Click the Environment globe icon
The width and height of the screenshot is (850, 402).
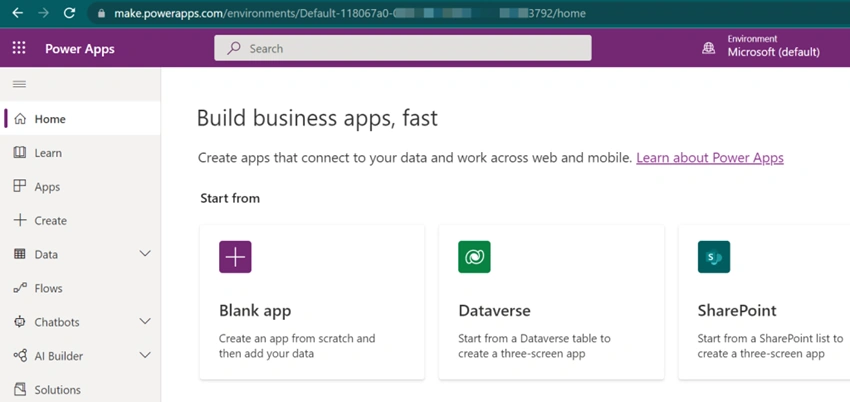[709, 48]
